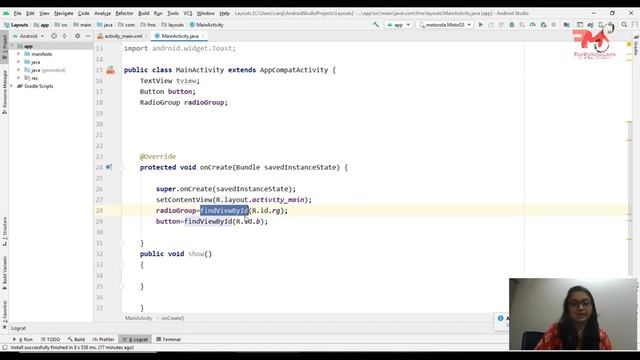Expand the res folder arrow
The height and width of the screenshot is (360, 640).
coord(18,78)
